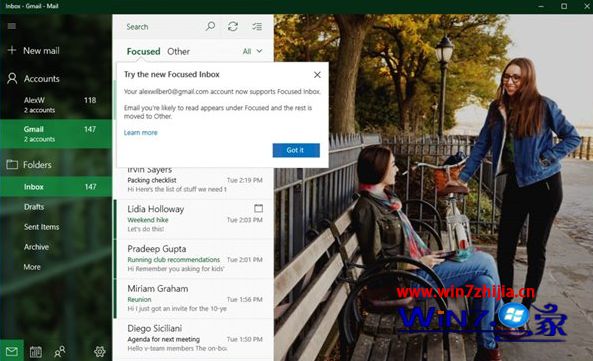Click calendar invite icon on Lidia Holloway email
Viewport: 593px width, 361px height.
click(x=259, y=208)
